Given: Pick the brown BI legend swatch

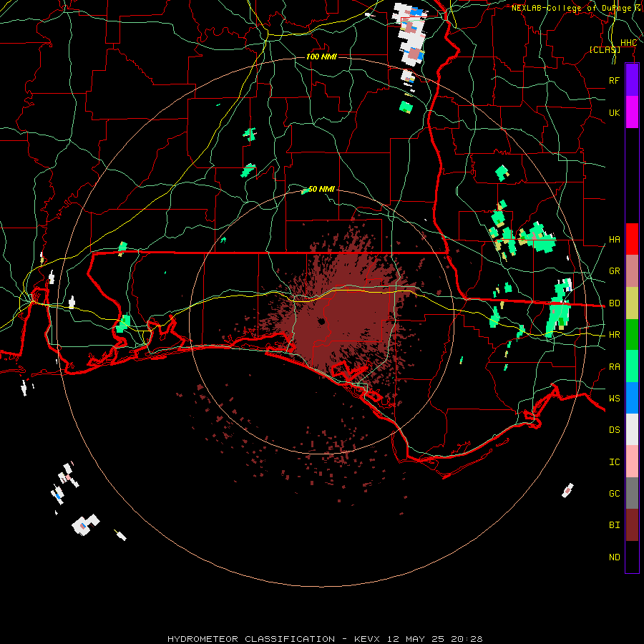Looking at the screenshot, I should 632,525.
